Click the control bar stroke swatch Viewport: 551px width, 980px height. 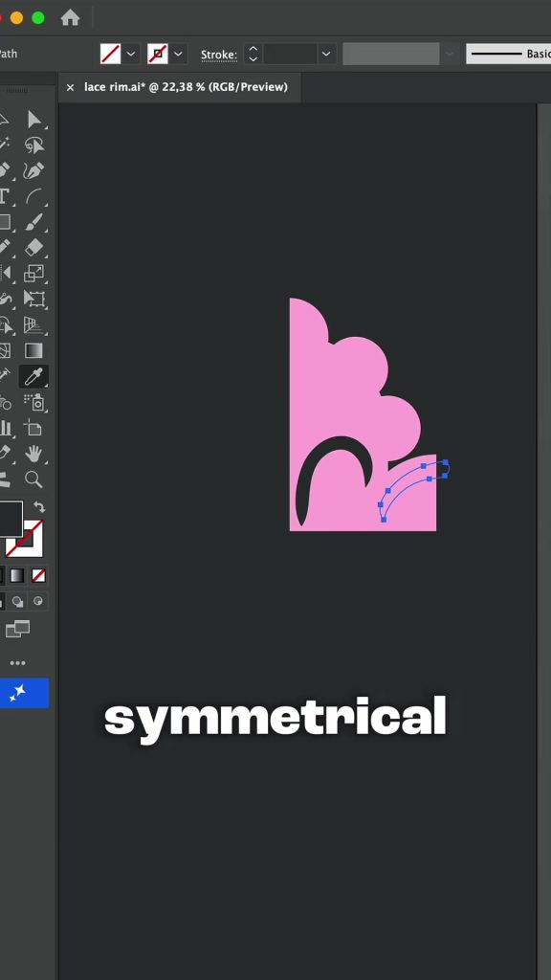[158, 54]
